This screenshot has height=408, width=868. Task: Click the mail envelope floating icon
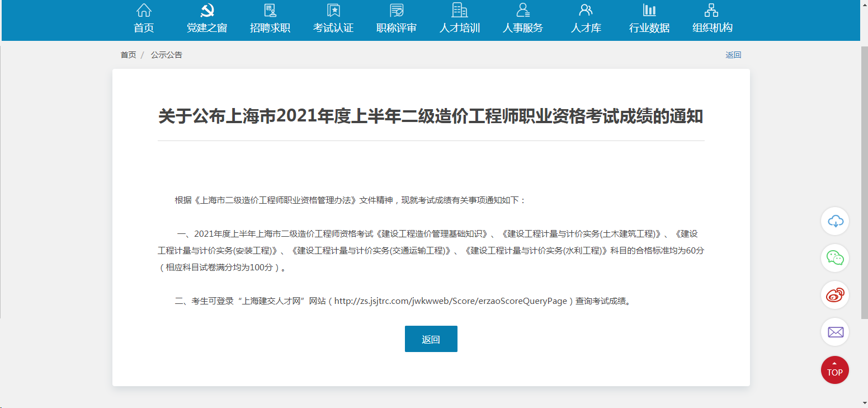(x=834, y=332)
